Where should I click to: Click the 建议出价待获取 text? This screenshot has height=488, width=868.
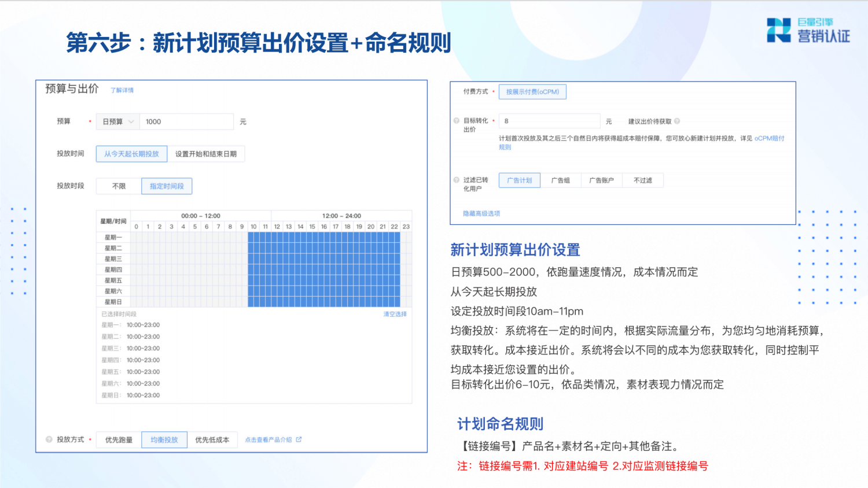point(650,121)
